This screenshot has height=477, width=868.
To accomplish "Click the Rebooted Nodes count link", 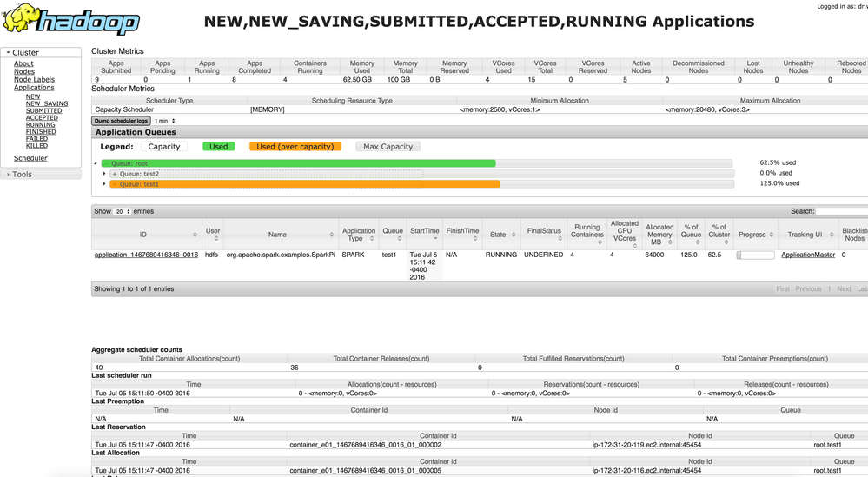I will click(x=830, y=80).
